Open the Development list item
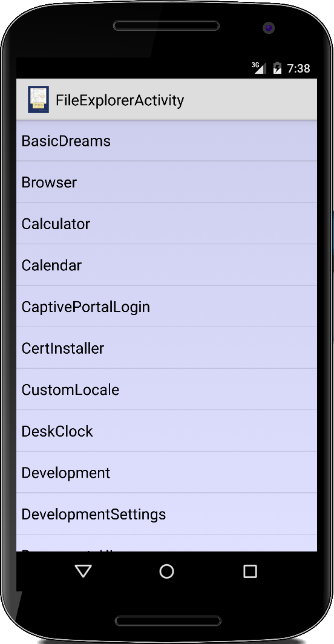The width and height of the screenshot is (334, 644). (167, 472)
